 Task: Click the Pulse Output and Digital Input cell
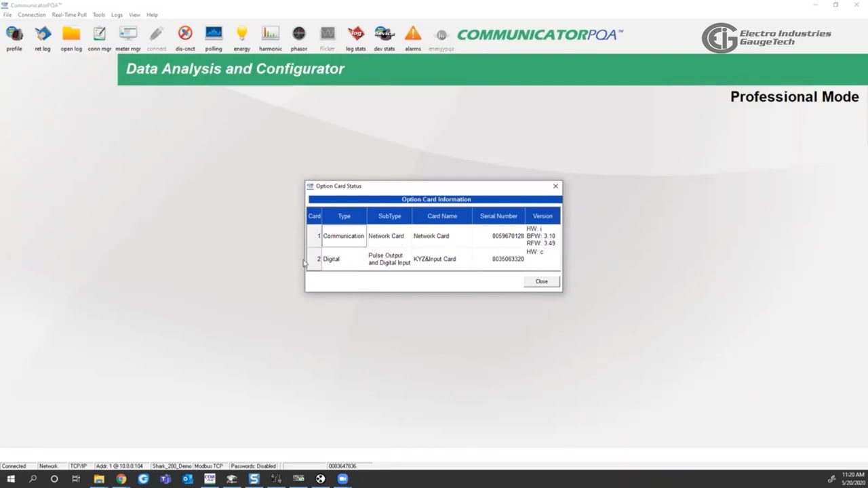[x=389, y=259]
